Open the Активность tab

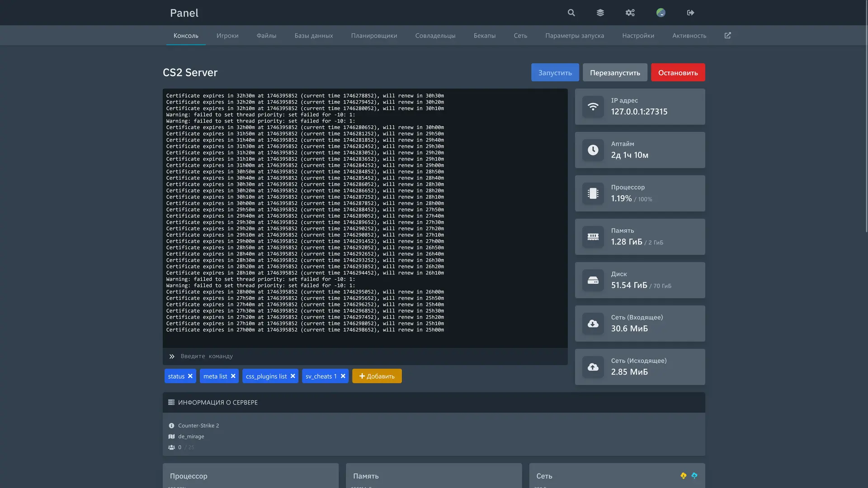689,35
